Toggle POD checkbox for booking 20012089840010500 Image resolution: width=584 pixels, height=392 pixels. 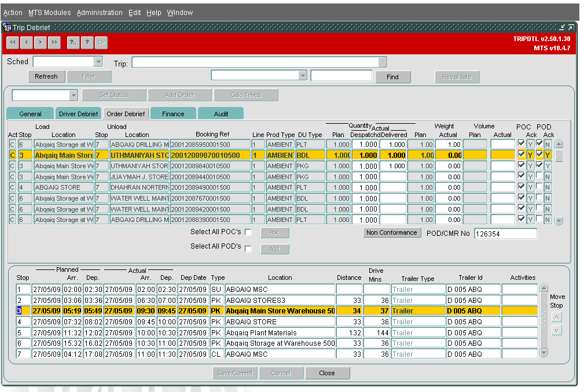539,165
